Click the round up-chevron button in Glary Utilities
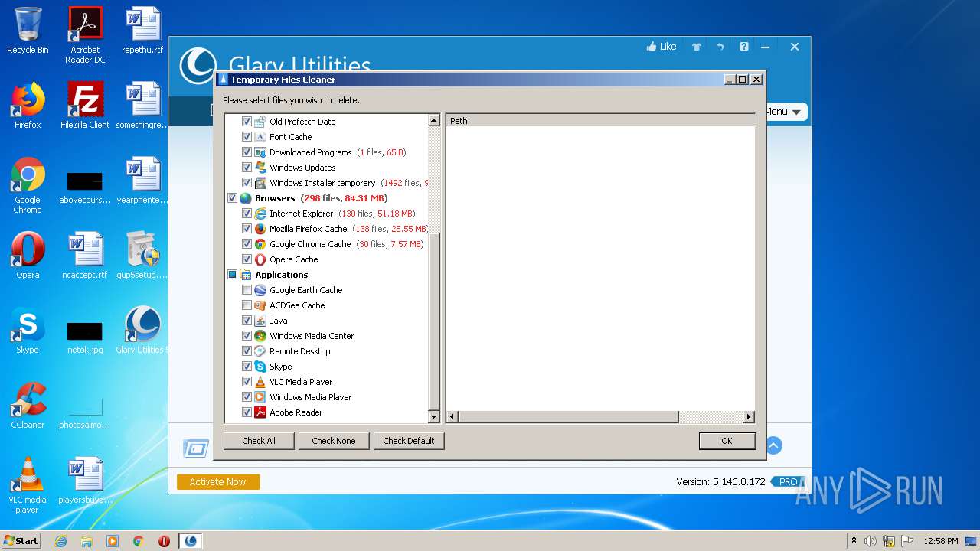Screen dimensions: 980x551 click(773, 445)
